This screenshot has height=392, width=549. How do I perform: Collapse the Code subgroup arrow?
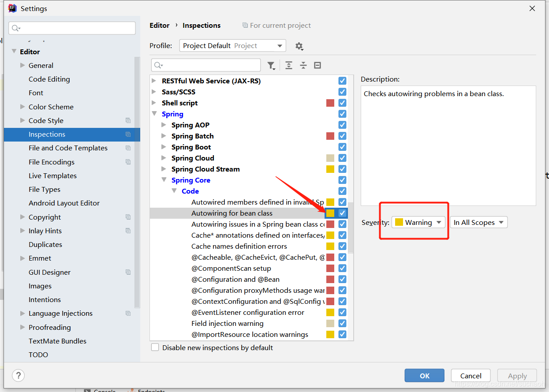point(174,191)
